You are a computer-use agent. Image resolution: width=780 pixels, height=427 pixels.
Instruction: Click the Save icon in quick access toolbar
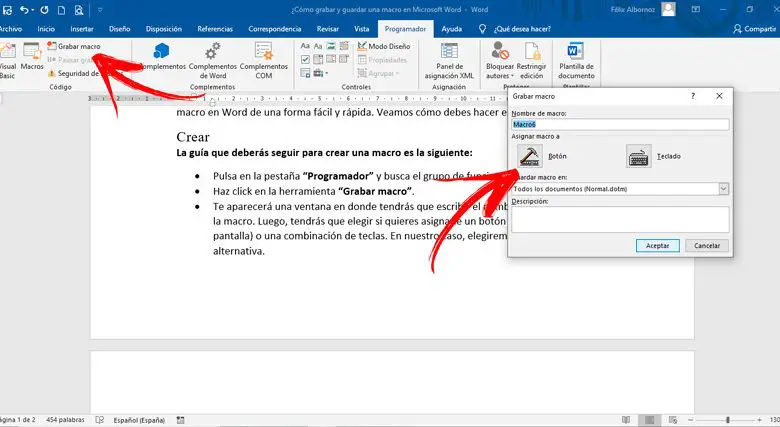pyautogui.click(x=7, y=9)
